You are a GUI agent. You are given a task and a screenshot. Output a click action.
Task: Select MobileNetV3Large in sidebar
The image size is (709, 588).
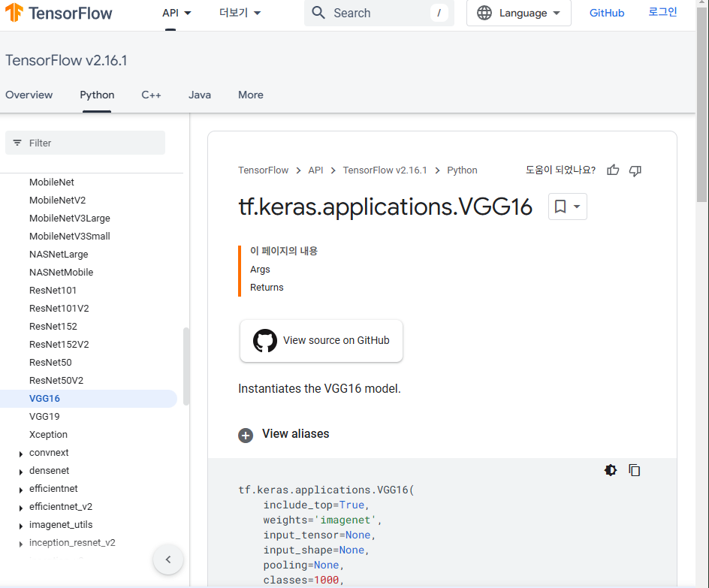click(x=70, y=219)
